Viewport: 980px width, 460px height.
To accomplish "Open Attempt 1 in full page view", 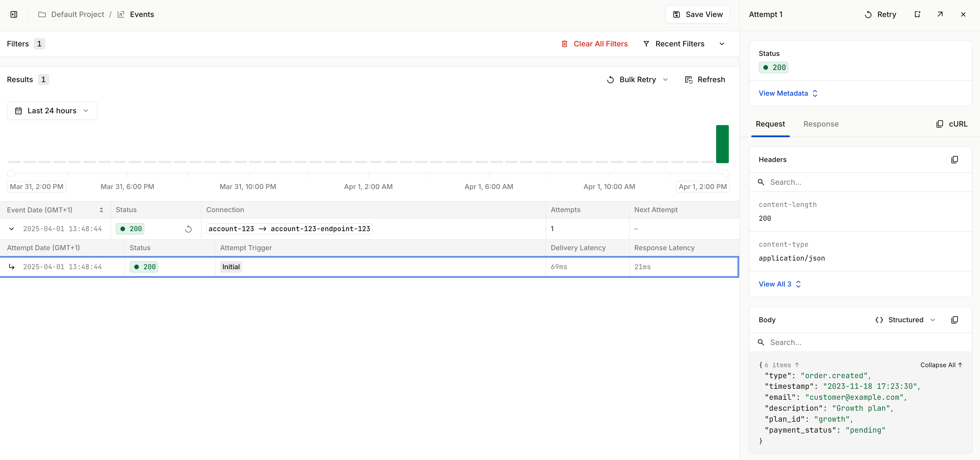I will coord(940,14).
